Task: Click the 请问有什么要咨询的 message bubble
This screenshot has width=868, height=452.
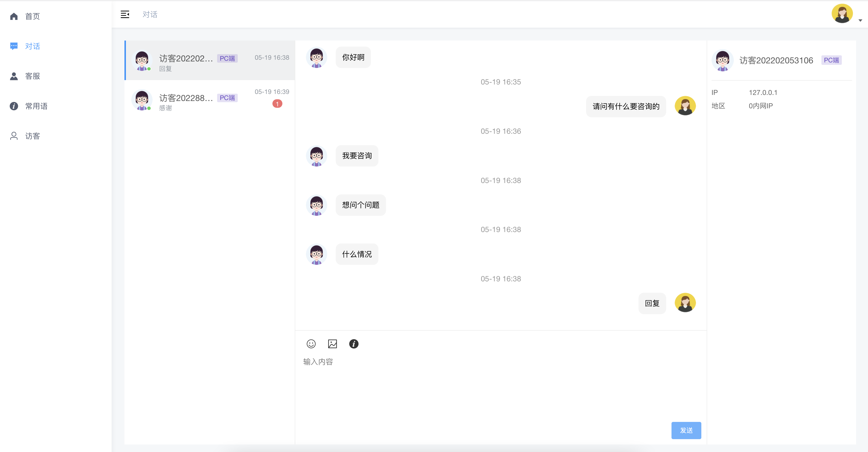Action: (626, 107)
